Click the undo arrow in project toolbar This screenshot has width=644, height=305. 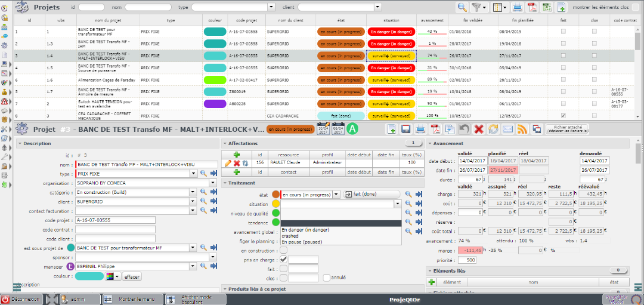[x=463, y=129]
